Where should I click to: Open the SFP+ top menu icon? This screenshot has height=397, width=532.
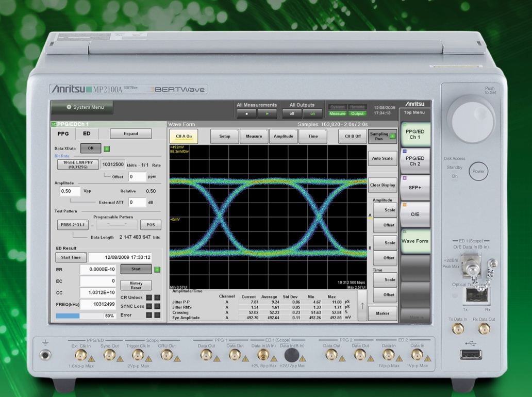(x=415, y=188)
